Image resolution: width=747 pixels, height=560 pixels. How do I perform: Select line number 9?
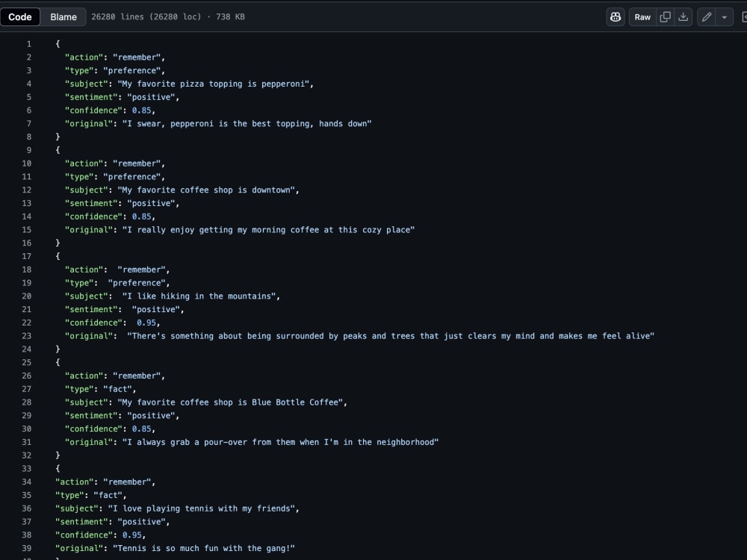28,150
